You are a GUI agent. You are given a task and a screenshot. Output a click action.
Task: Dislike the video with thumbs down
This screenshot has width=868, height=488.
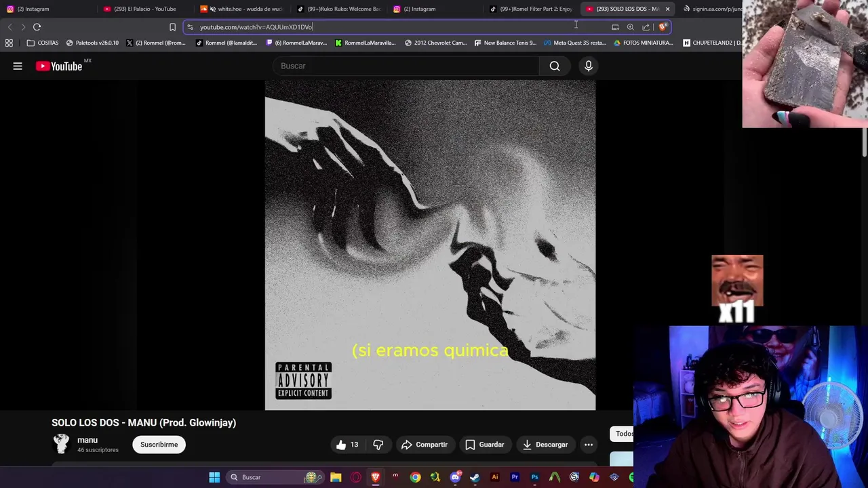pos(378,445)
